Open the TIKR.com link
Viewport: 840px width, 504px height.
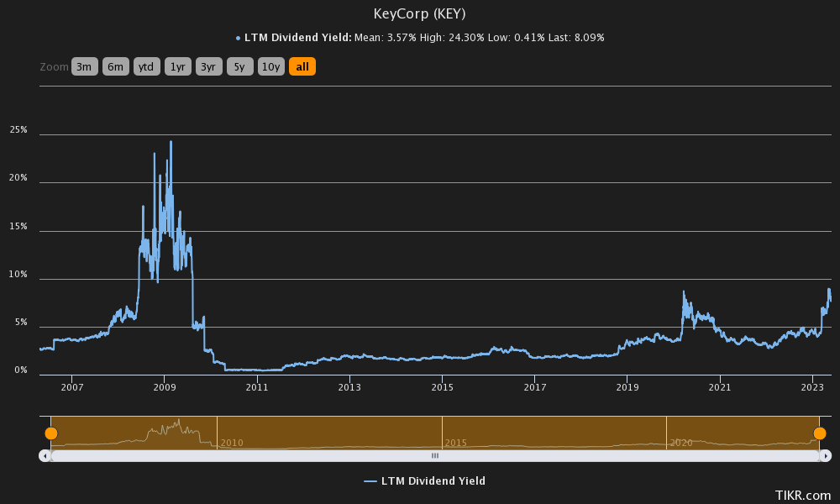pyautogui.click(x=801, y=496)
